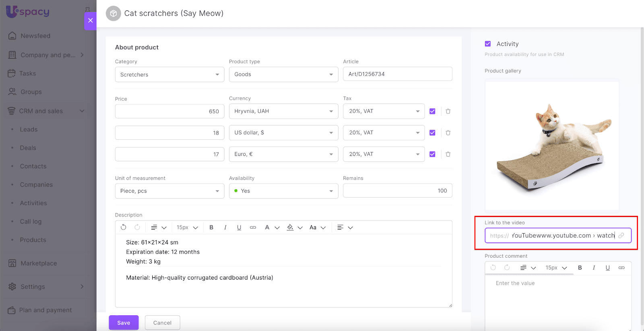Viewport: 644px width, 331px height.
Task: Click the Article input field
Action: [x=397, y=74]
